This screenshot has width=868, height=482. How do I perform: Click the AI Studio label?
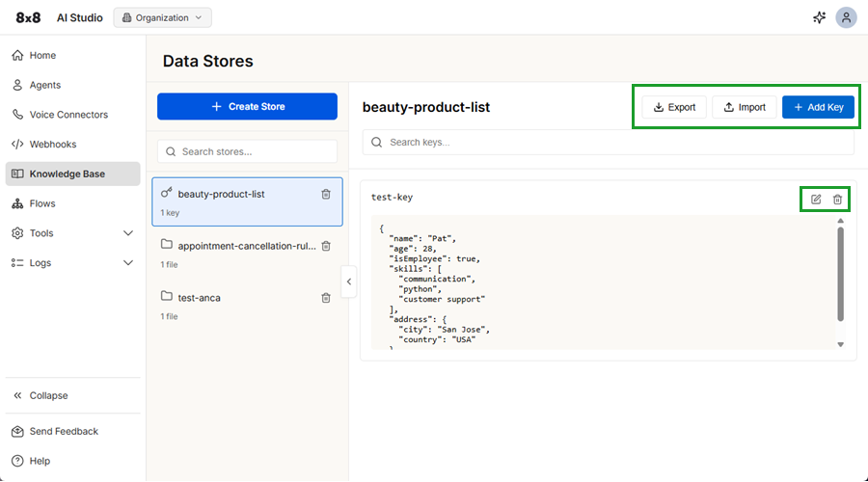[80, 17]
